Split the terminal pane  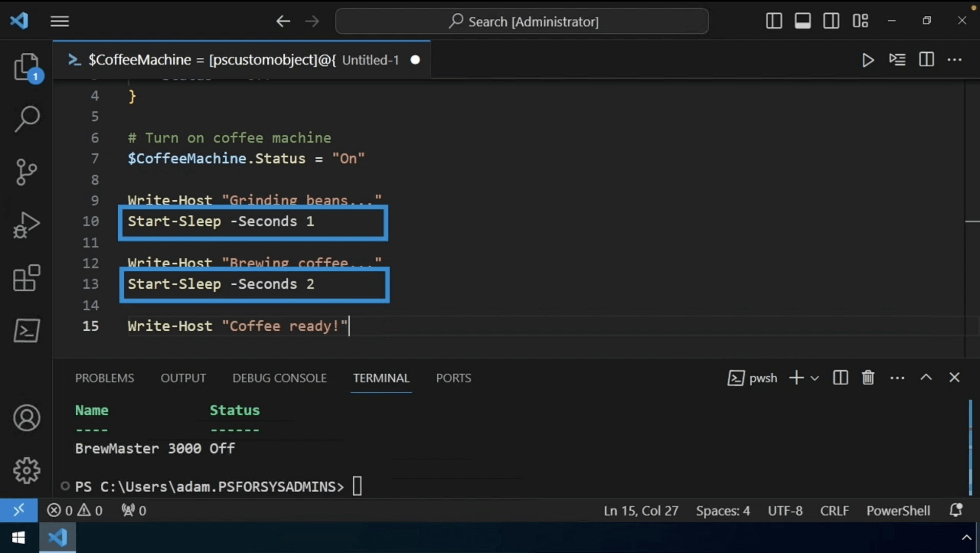(840, 378)
